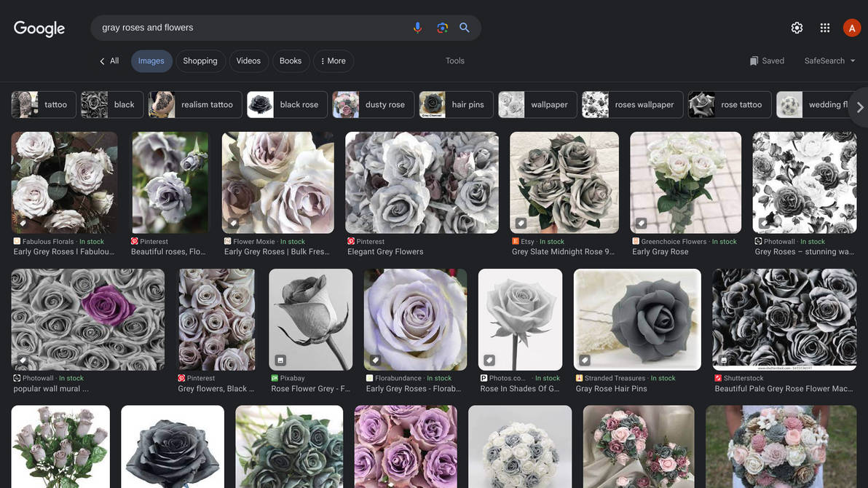
Task: Click Pinterest favicon under Elegant Grey Flowers
Action: [351, 242]
